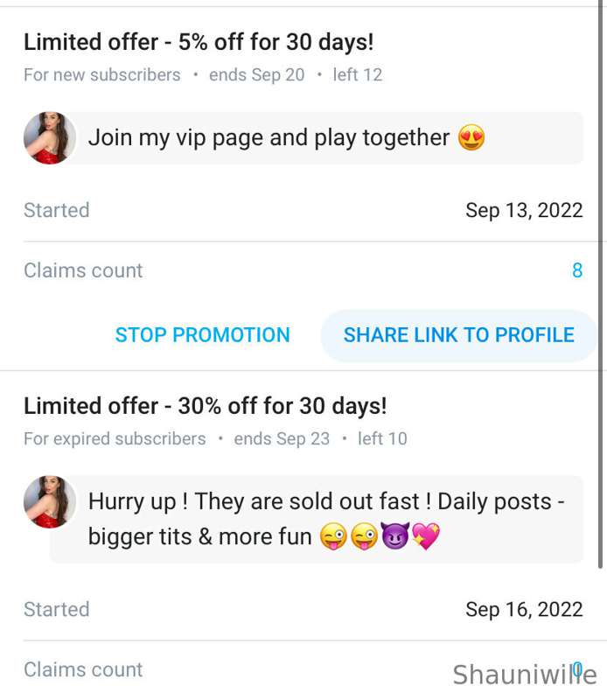Tap SHARE LINK TO PROFILE button
Image resolution: width=607 pixels, height=700 pixels.
(458, 335)
